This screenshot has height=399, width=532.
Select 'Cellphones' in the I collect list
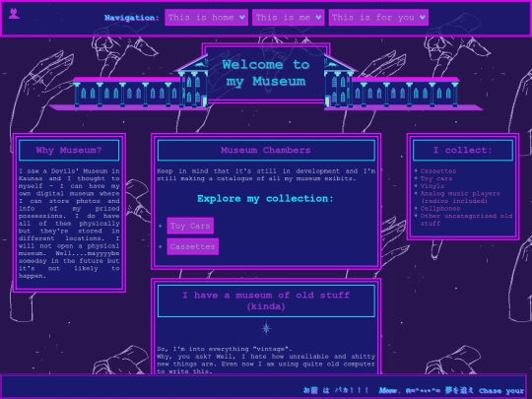tap(440, 208)
